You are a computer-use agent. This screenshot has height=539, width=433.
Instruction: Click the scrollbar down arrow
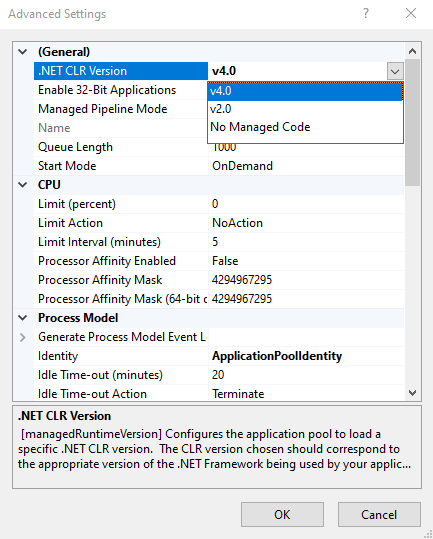412,393
